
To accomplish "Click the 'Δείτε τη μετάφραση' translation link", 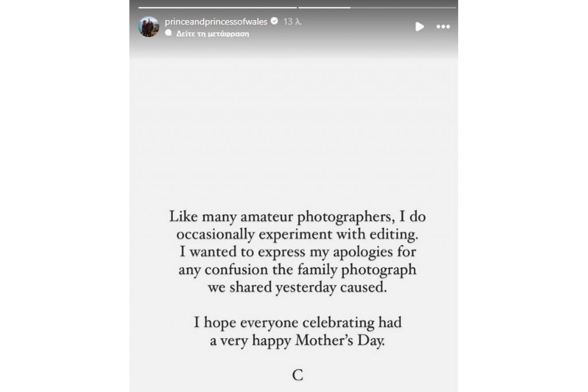I will (x=212, y=33).
